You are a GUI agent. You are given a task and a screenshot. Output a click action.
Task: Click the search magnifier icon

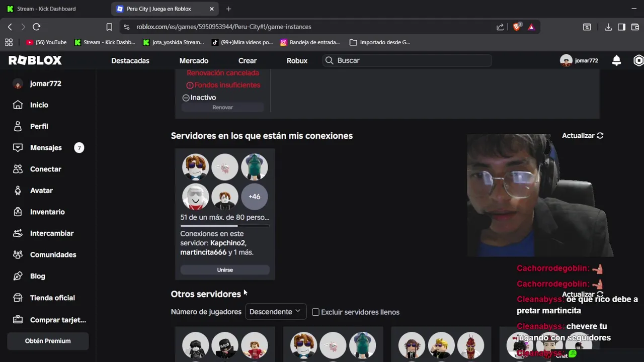pyautogui.click(x=329, y=60)
